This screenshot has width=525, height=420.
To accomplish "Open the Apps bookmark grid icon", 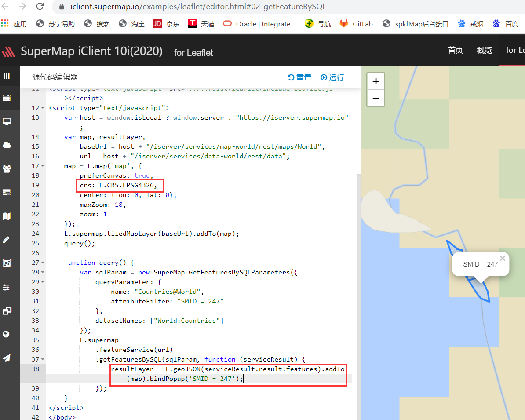I will pos(5,23).
